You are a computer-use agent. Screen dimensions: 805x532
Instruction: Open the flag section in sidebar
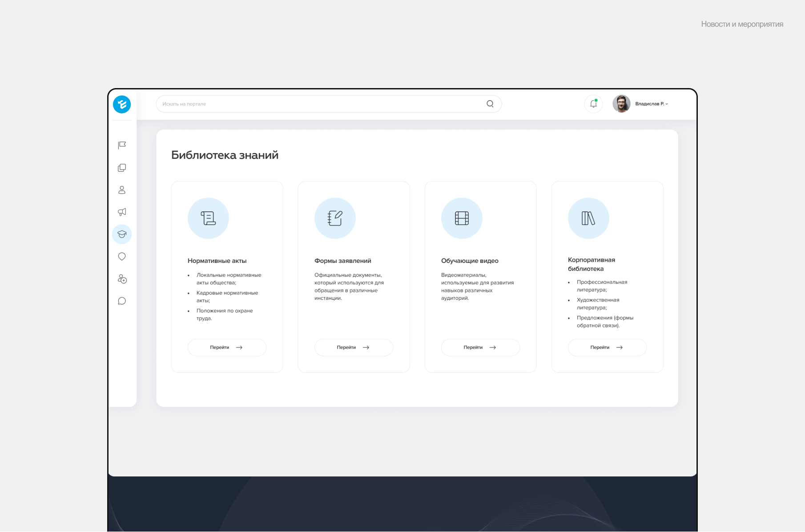(122, 145)
